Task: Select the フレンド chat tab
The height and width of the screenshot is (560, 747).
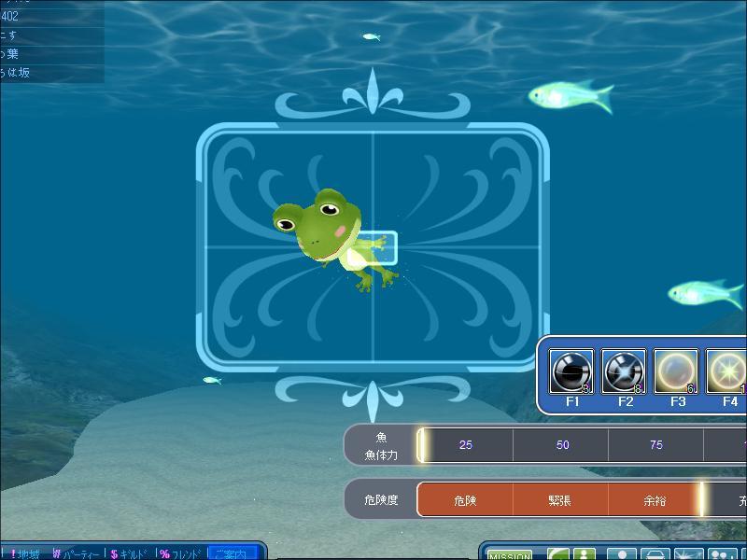Action: pyautogui.click(x=181, y=553)
